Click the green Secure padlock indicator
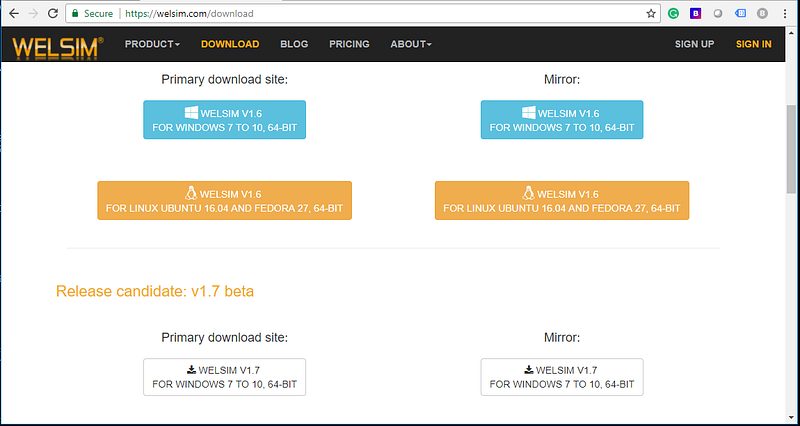Image resolution: width=800 pixels, height=426 pixels. click(91, 14)
